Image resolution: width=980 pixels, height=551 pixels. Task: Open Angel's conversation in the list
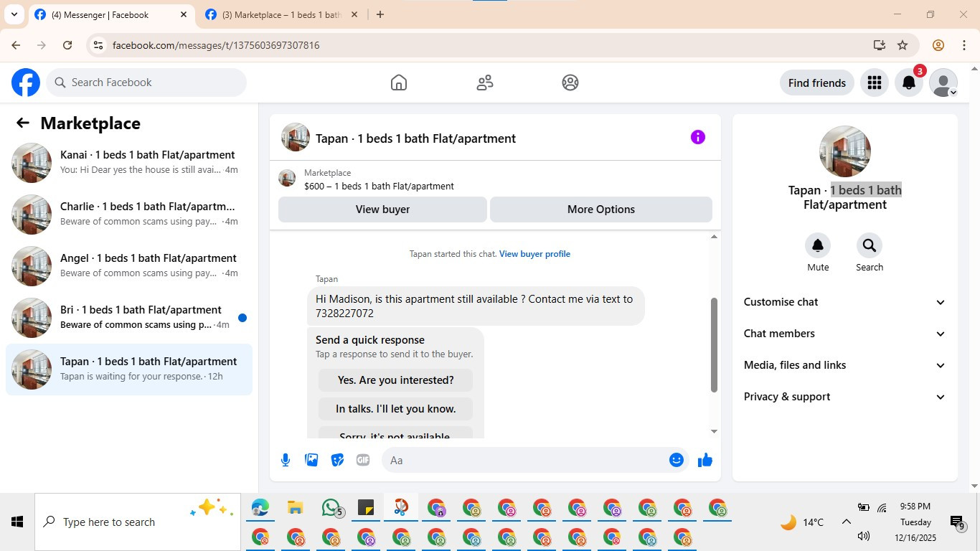(x=129, y=266)
